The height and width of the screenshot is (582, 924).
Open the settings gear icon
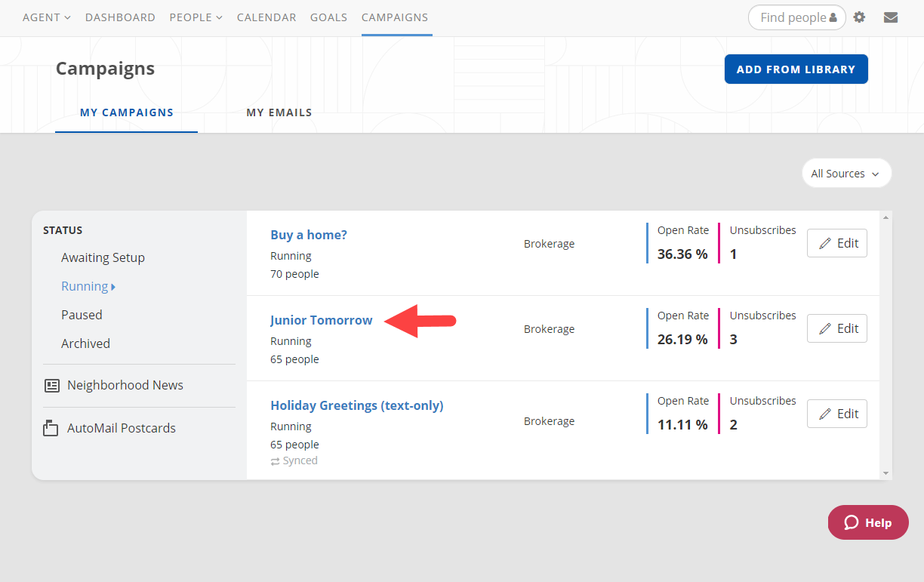coord(859,17)
